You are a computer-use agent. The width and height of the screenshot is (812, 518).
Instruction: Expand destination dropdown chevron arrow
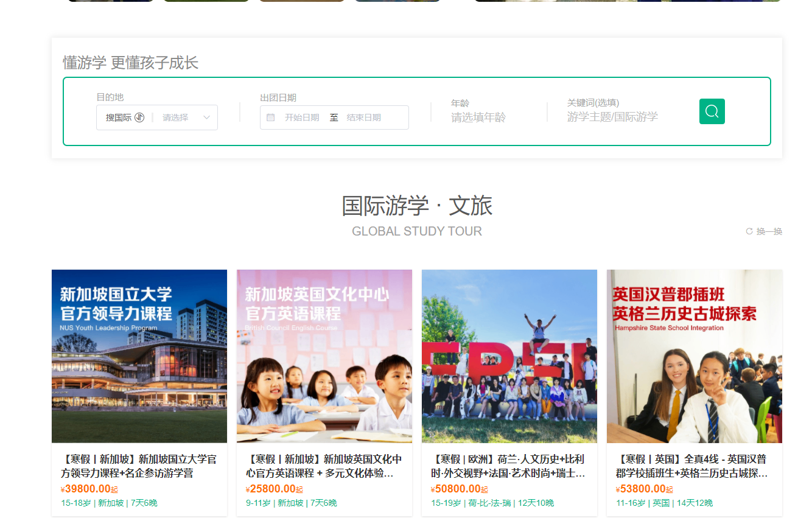[206, 117]
